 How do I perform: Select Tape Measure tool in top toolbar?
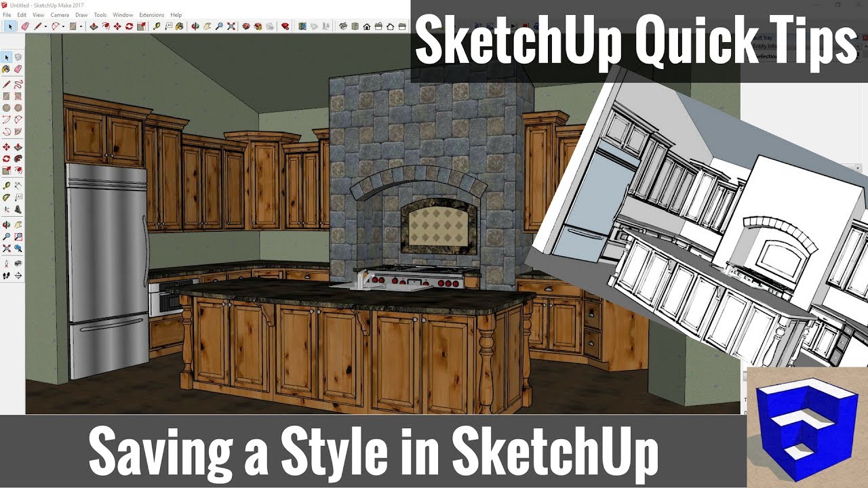point(157,26)
